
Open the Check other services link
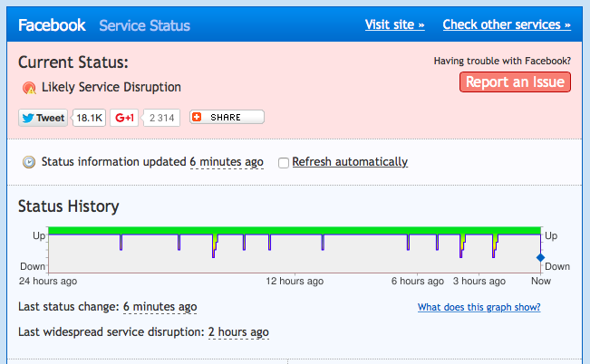tap(507, 24)
